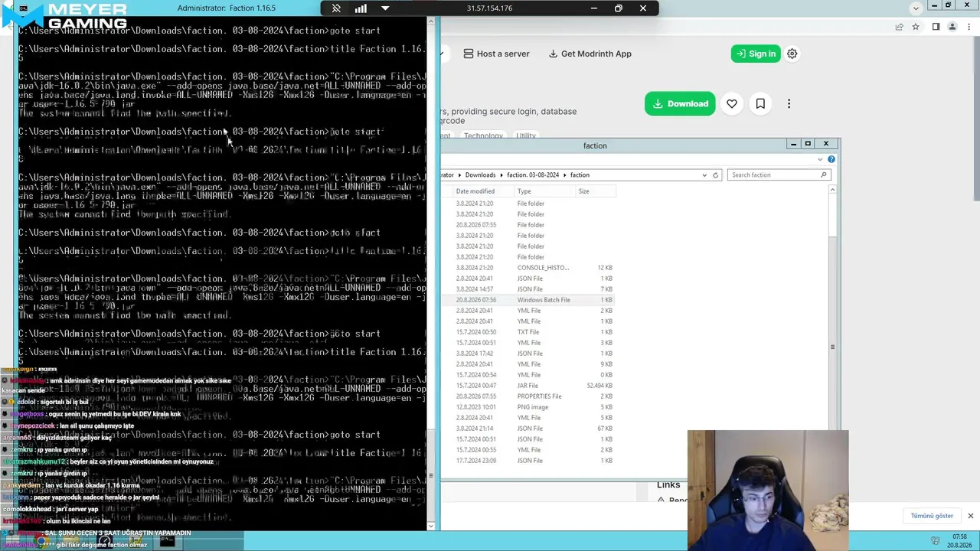Click the Explorer file list scroll-up arrow
980x551 pixels.
832,190
